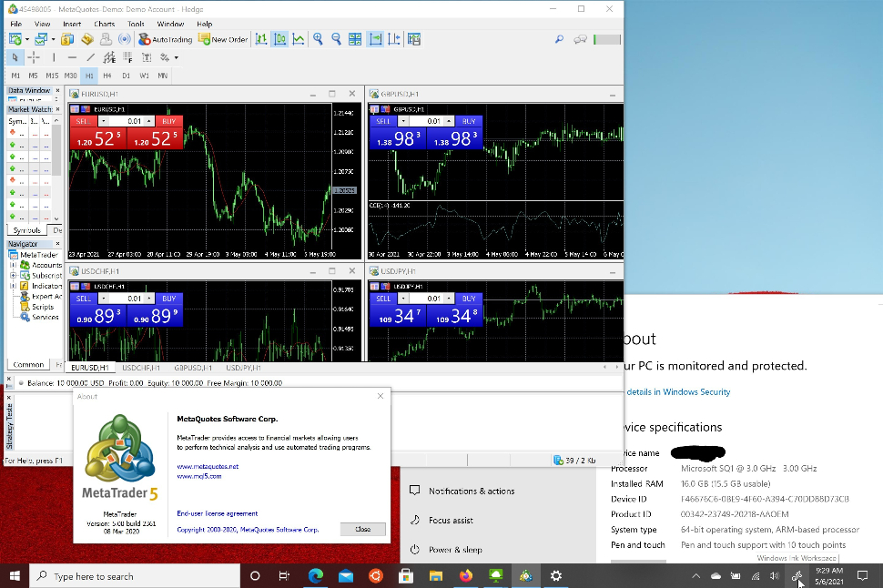Viewport: 883px width, 588px height.
Task: Select the W1 timeframe
Action: tap(144, 76)
